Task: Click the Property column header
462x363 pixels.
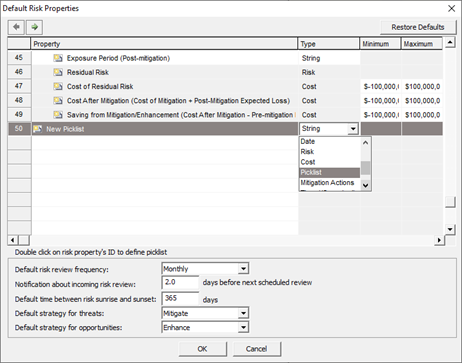Action: pos(164,44)
